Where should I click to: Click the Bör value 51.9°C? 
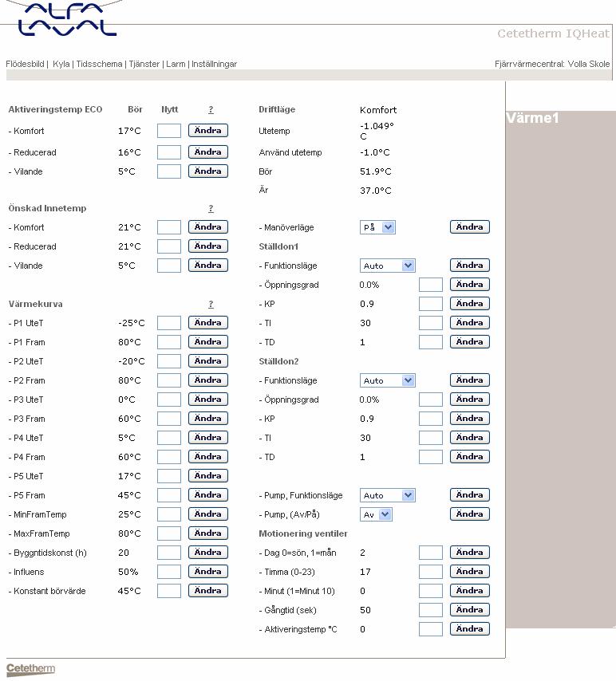(x=376, y=171)
